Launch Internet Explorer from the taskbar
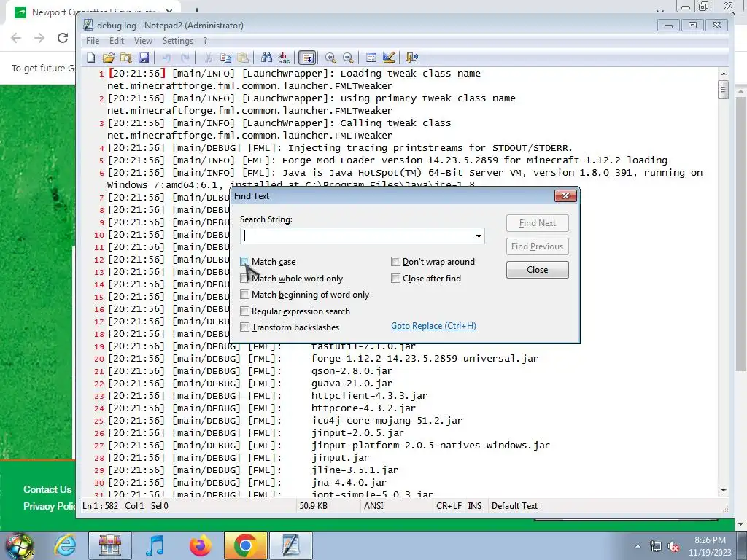The height and width of the screenshot is (560, 747). point(65,545)
